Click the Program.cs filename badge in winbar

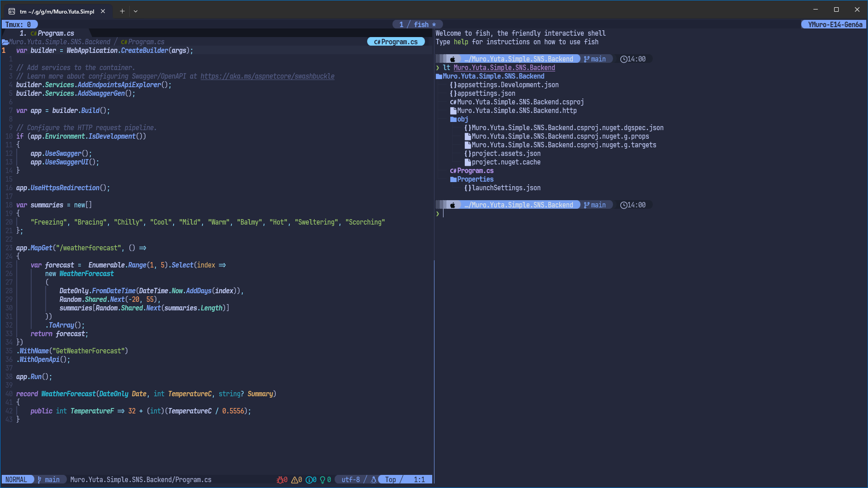396,42
